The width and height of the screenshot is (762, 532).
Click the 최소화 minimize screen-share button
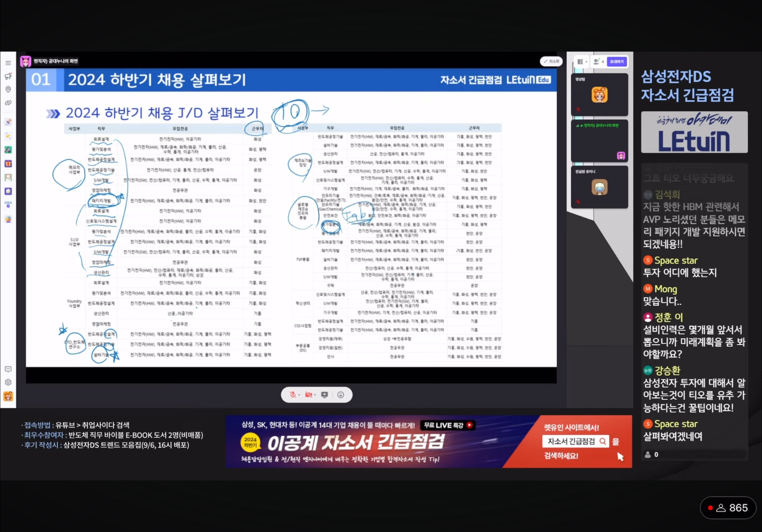coord(551,61)
